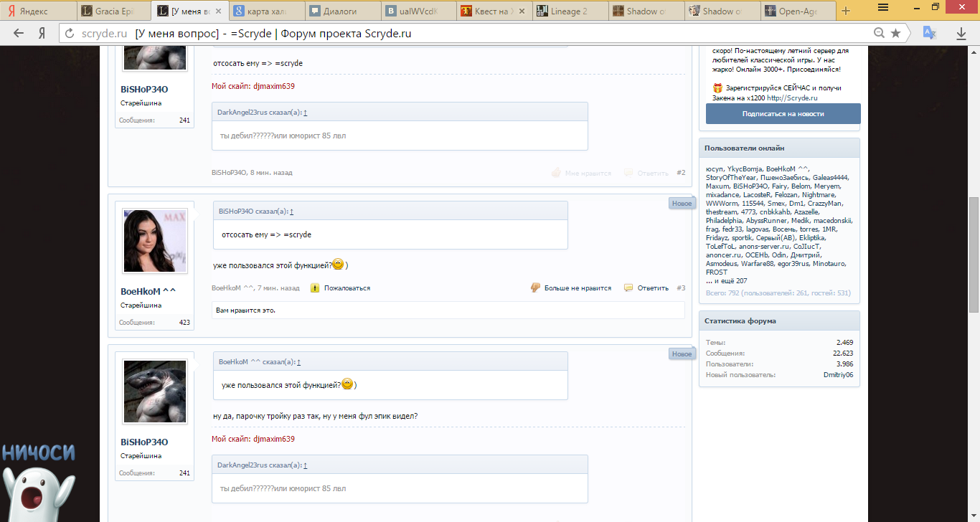The width and height of the screenshot is (980, 522).
Task: Click the arrow link in the BiSHoP34O quote
Action: tap(292, 212)
